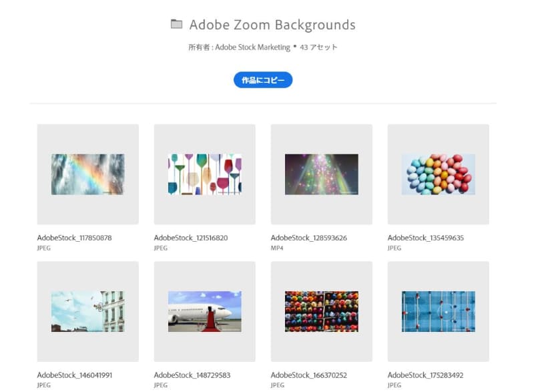
Task: Click the AdobeStock_135459635 file name
Action: [x=425, y=238]
